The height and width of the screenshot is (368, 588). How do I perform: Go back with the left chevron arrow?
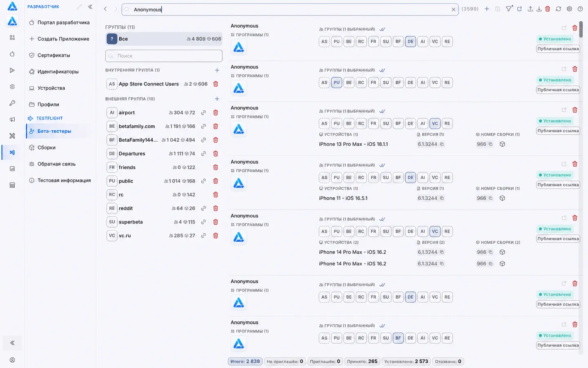pos(105,9)
